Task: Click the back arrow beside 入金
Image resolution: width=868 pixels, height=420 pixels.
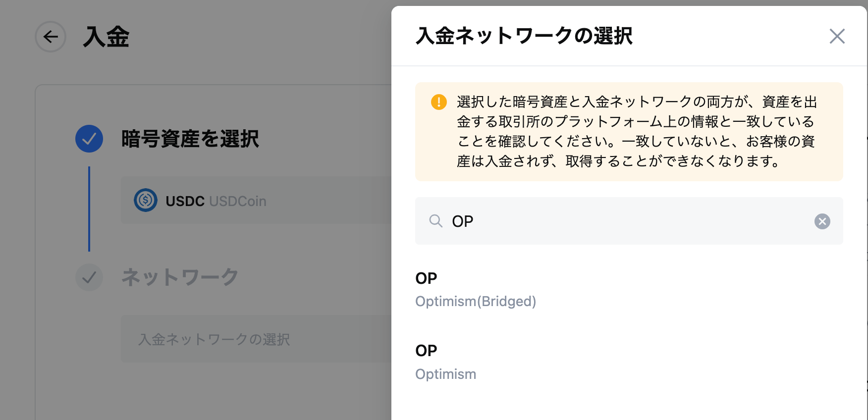Action: (51, 37)
